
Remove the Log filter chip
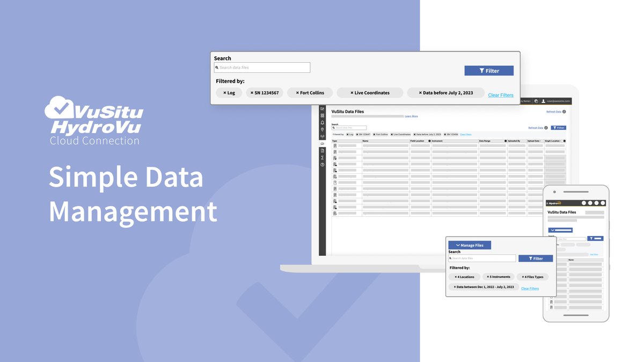point(225,92)
